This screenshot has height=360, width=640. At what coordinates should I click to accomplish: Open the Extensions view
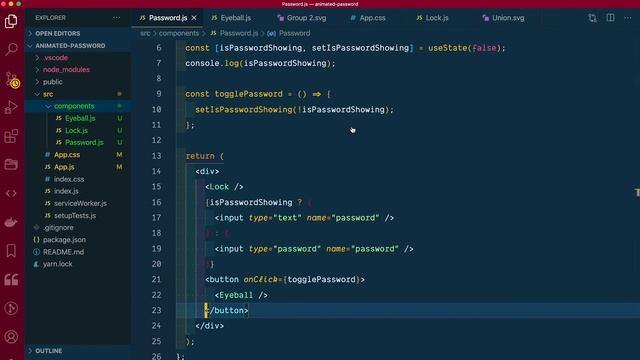(11, 136)
